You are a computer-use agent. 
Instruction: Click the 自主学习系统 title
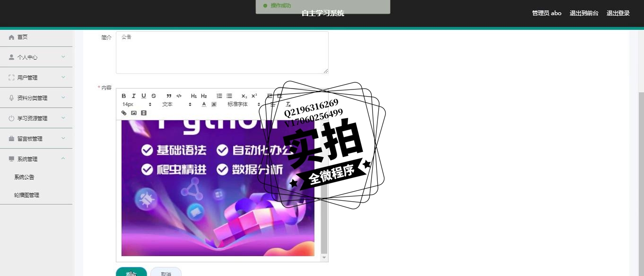pyautogui.click(x=323, y=13)
